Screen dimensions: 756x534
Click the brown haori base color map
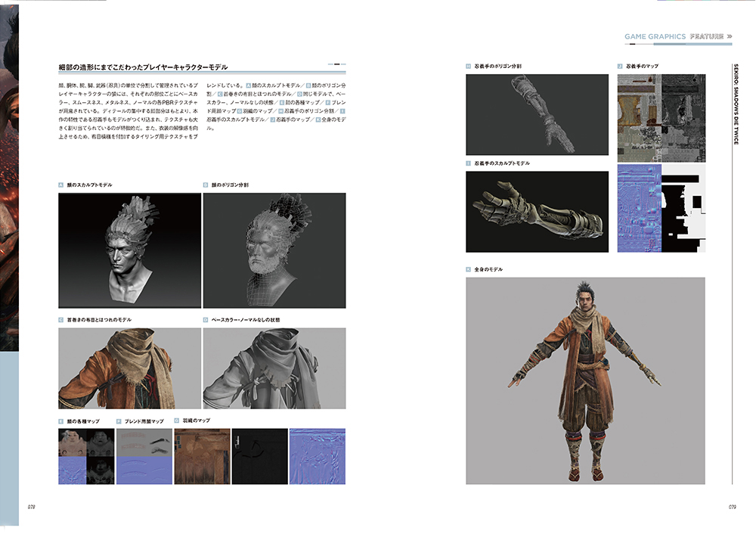202,456
